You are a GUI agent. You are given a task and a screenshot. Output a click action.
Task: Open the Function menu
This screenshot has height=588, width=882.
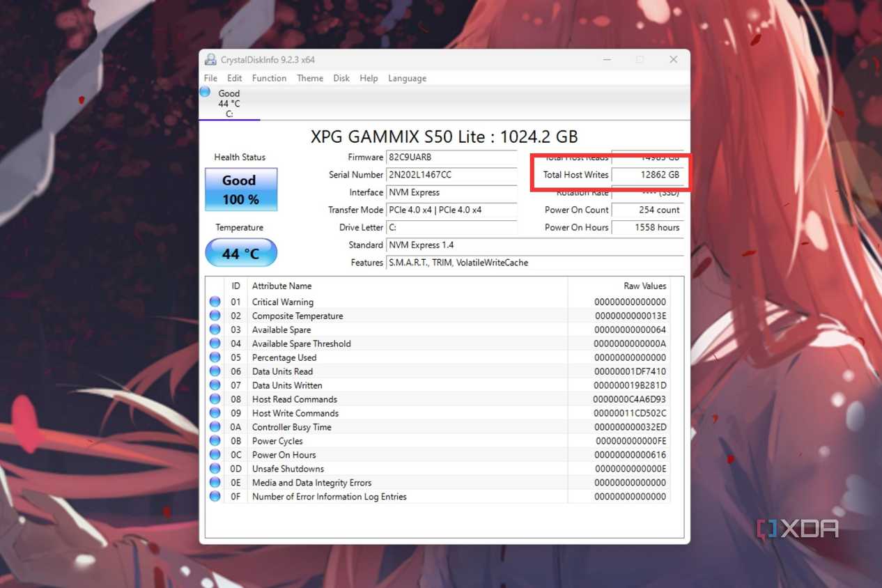click(x=269, y=78)
